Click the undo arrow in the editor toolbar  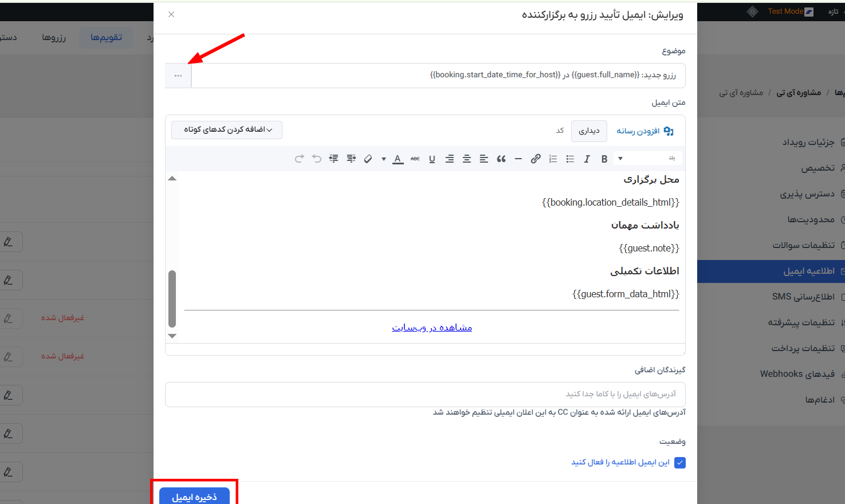pos(317,159)
